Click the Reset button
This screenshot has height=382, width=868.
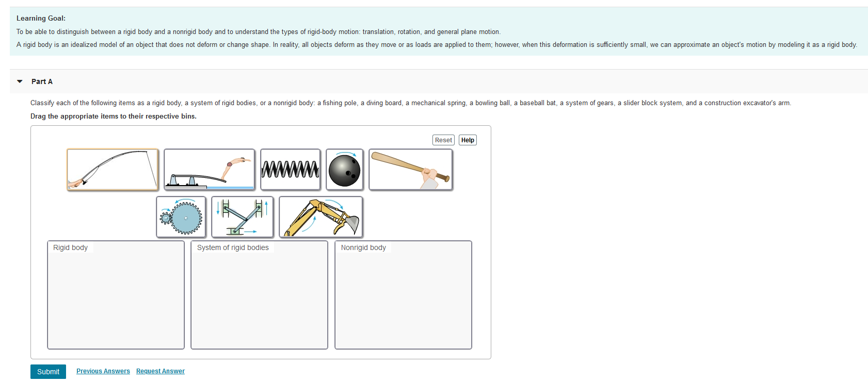click(x=443, y=140)
